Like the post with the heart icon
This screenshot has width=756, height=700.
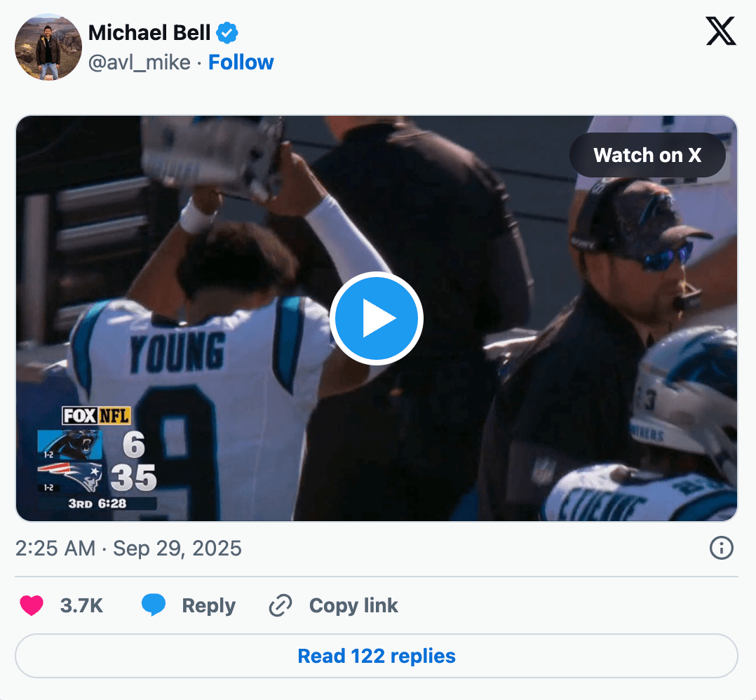[32, 605]
